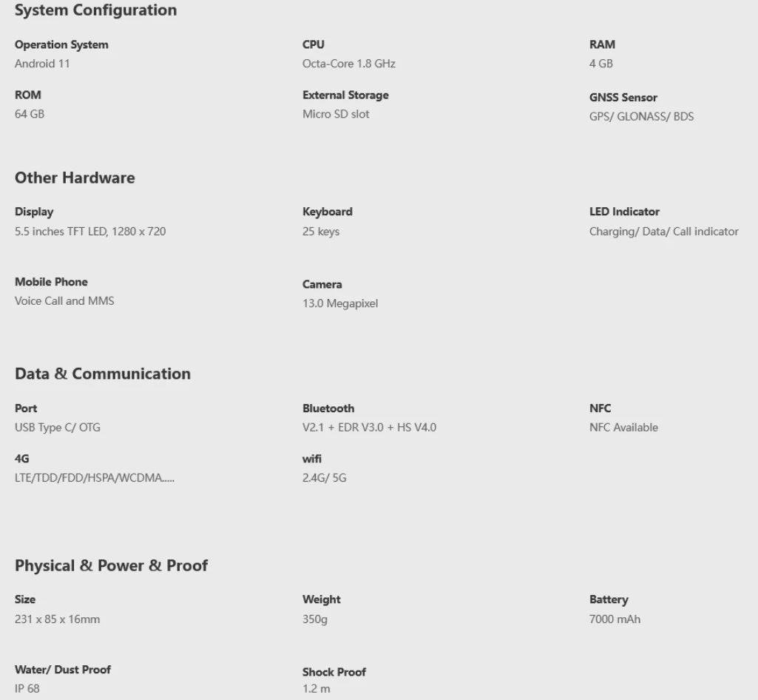Click the Operation System label
Viewport: 758px width, 700px height.
(x=61, y=44)
